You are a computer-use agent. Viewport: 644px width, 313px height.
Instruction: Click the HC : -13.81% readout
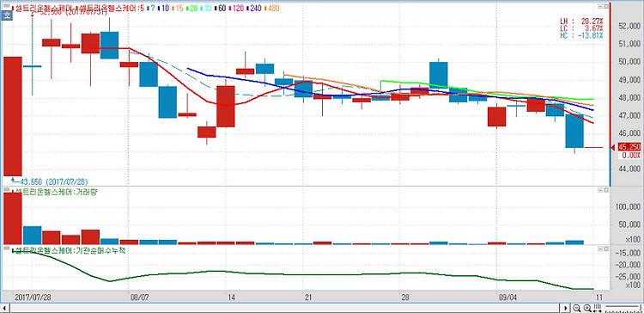[581, 35]
